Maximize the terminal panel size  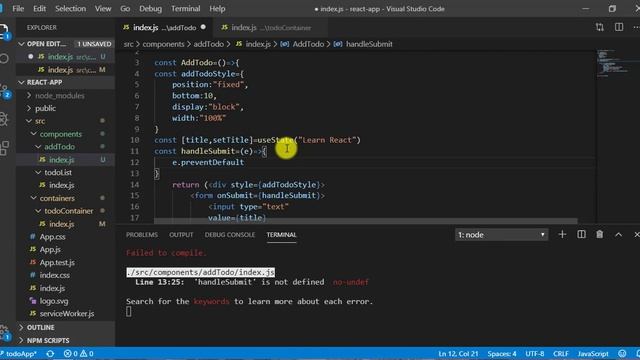click(x=618, y=234)
